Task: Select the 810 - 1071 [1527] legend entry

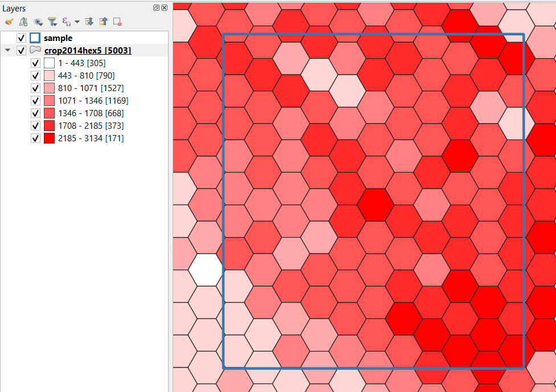Action: [x=91, y=88]
